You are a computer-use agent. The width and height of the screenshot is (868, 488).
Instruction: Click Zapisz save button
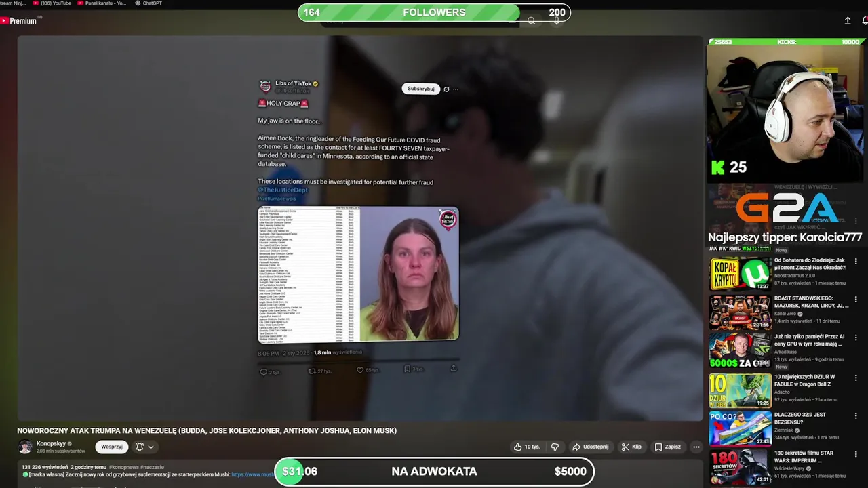668,447
